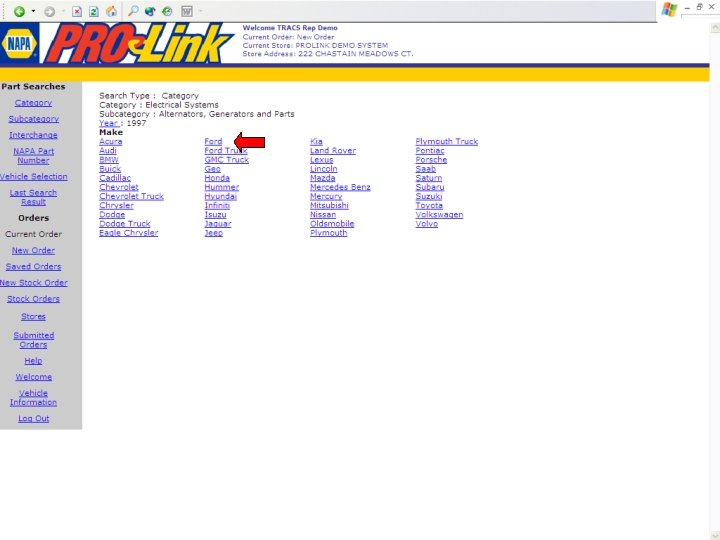Click the NAPA logo
Image resolution: width=720 pixels, height=540 pixels.
tap(19, 44)
